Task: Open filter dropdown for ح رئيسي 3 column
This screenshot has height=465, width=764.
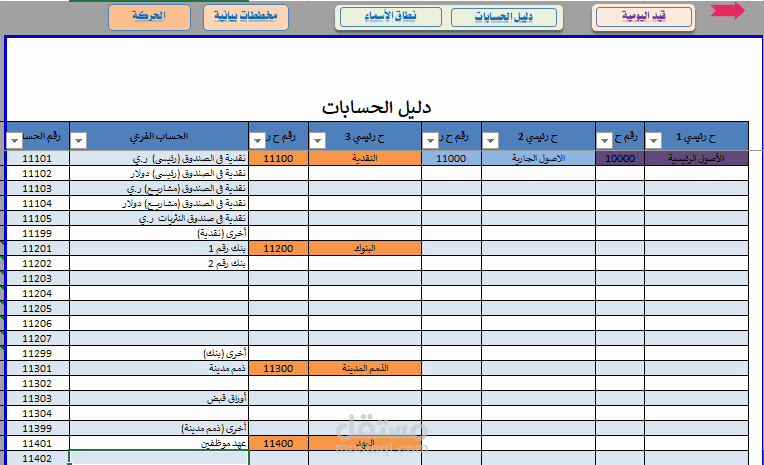Action: coord(317,141)
